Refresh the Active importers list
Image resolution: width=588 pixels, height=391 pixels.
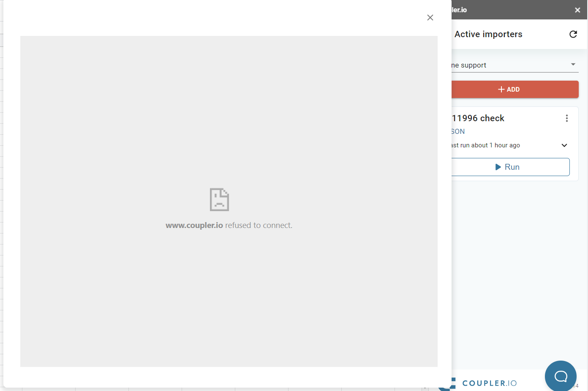pos(573,34)
